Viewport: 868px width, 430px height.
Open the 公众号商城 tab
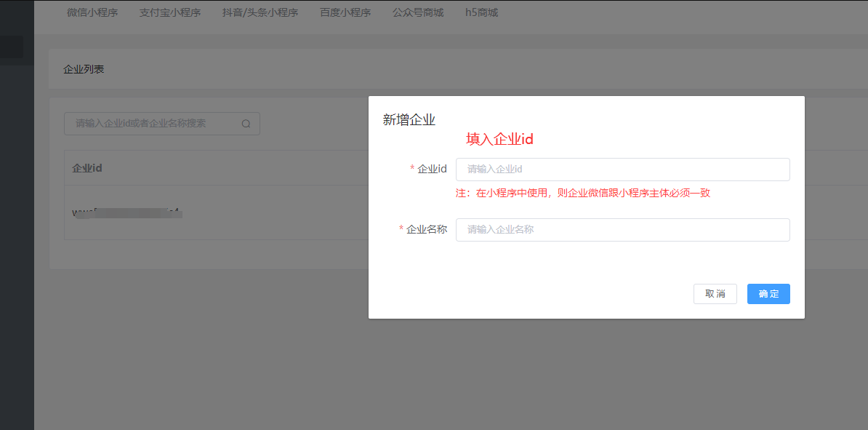418,13
